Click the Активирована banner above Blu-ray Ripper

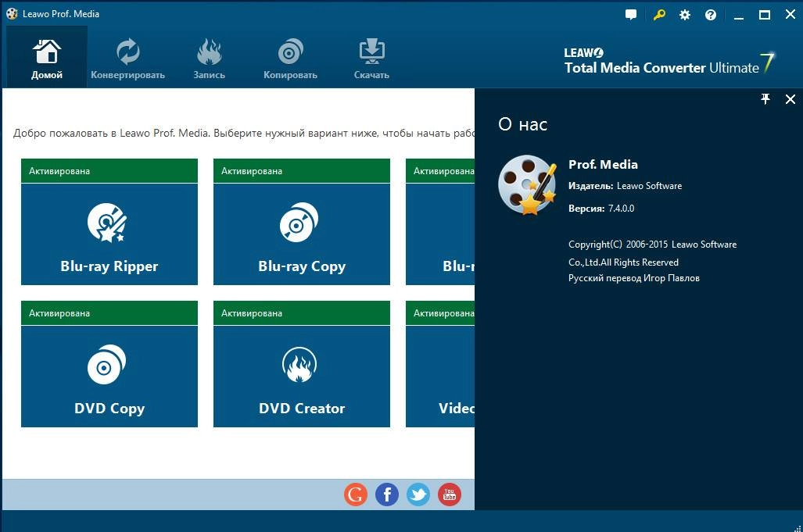109,171
